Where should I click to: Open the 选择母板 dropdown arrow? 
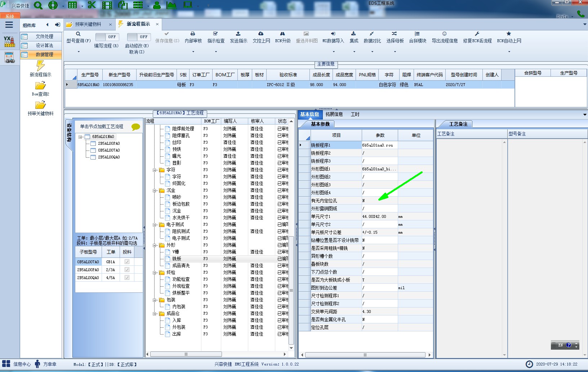pyautogui.click(x=395, y=52)
